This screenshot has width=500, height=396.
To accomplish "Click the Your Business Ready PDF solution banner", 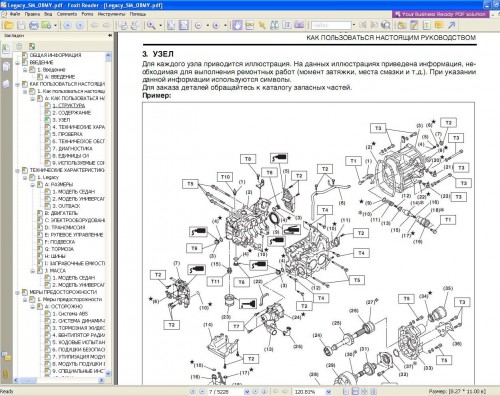I will [441, 14].
